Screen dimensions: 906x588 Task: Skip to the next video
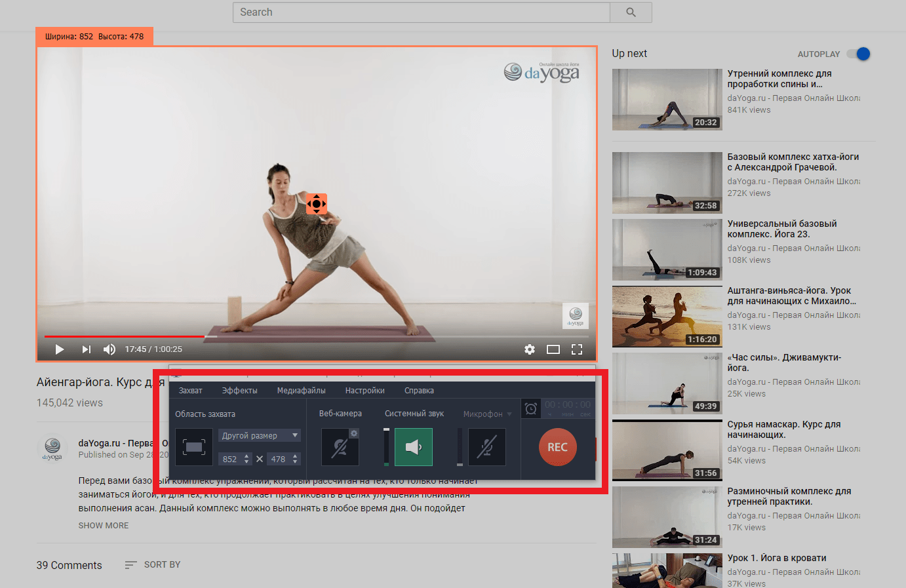tap(86, 349)
